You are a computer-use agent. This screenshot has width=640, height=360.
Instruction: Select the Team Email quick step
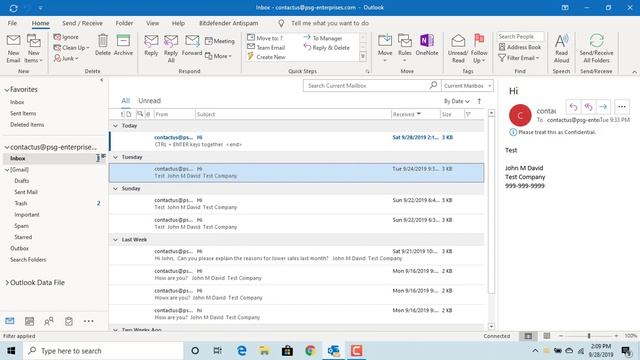pyautogui.click(x=266, y=47)
